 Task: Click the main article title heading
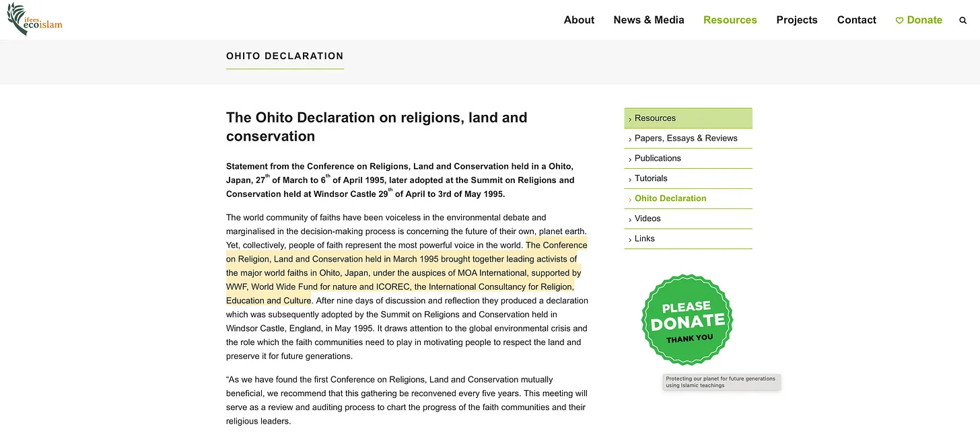[x=377, y=127]
